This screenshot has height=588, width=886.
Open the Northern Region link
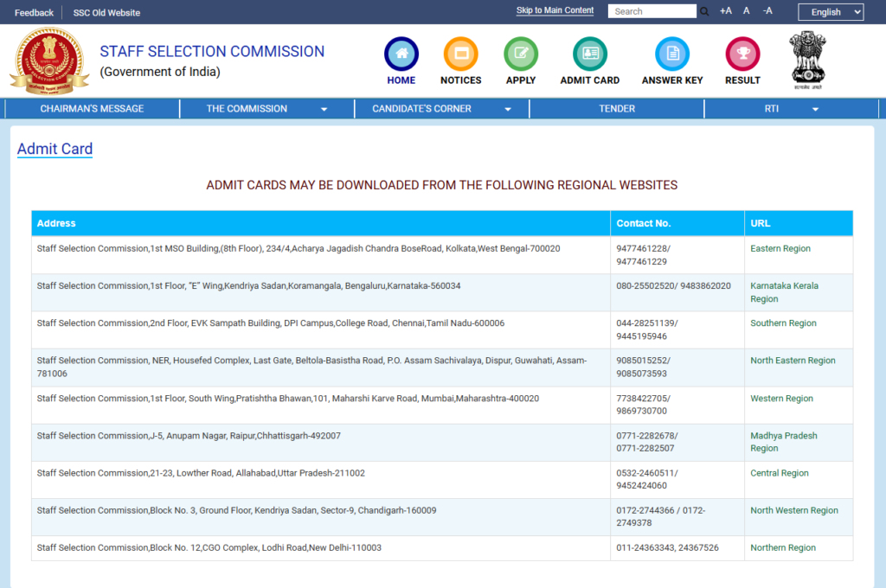782,547
